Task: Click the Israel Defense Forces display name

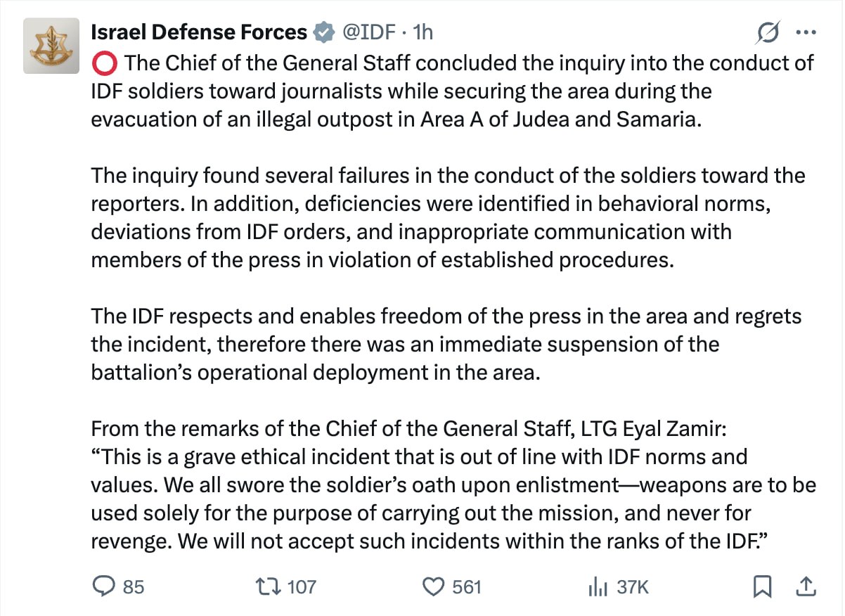Action: coord(199,32)
